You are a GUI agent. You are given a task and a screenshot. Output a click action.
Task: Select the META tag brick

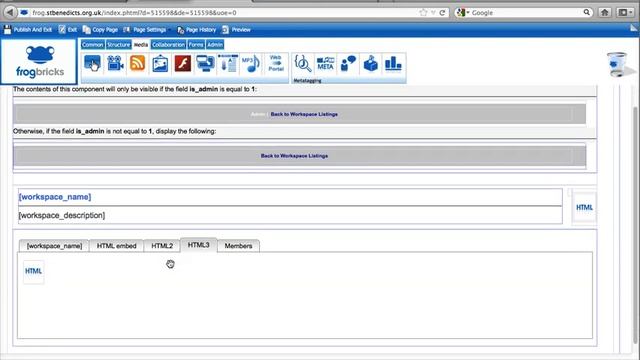click(325, 64)
